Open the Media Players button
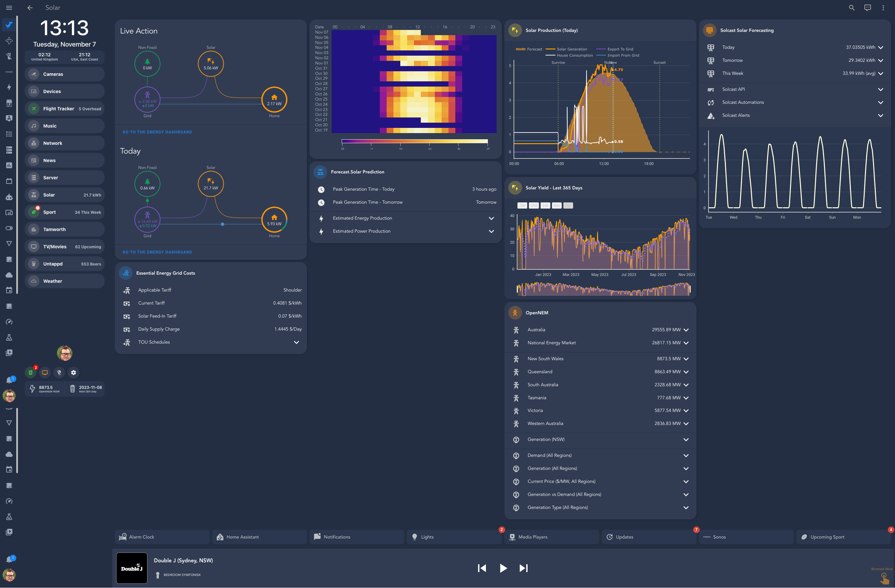 point(551,537)
